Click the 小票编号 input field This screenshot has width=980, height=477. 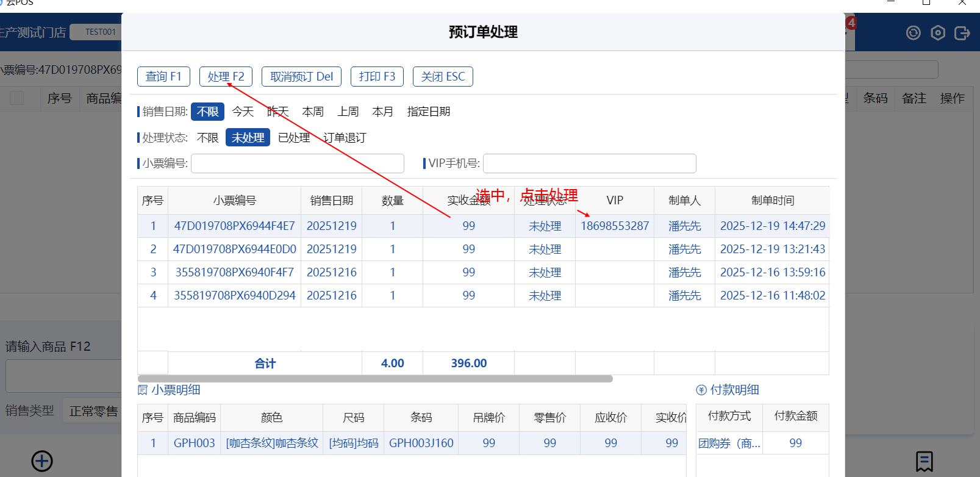point(298,163)
